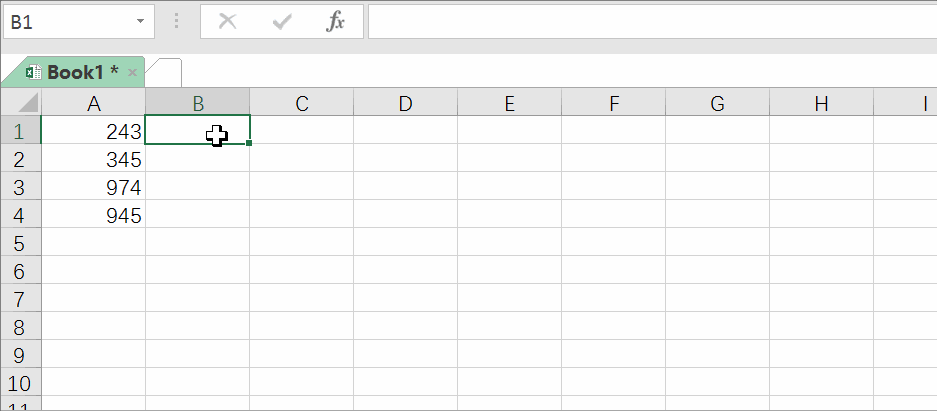Select column D header
The height and width of the screenshot is (411, 937).
(405, 102)
